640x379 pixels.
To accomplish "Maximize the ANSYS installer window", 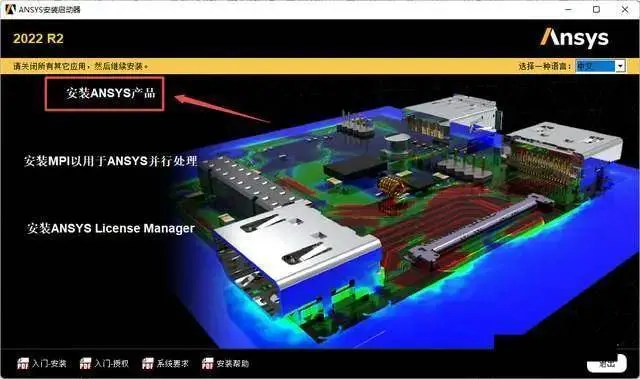I will [x=596, y=9].
